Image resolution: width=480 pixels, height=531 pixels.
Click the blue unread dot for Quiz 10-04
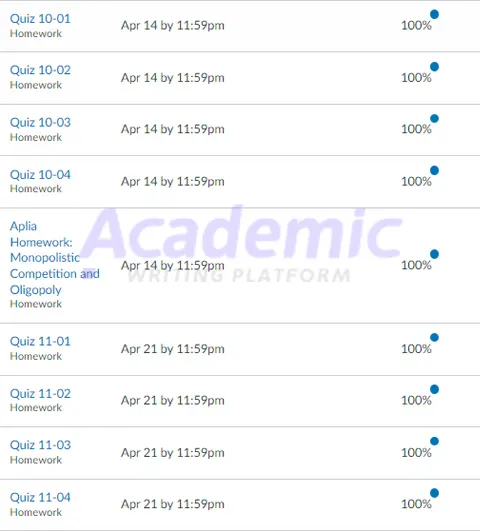coord(435,170)
